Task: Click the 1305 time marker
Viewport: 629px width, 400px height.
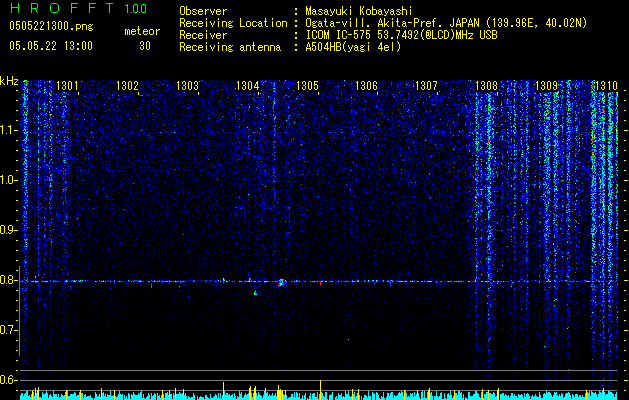Action: [307, 86]
